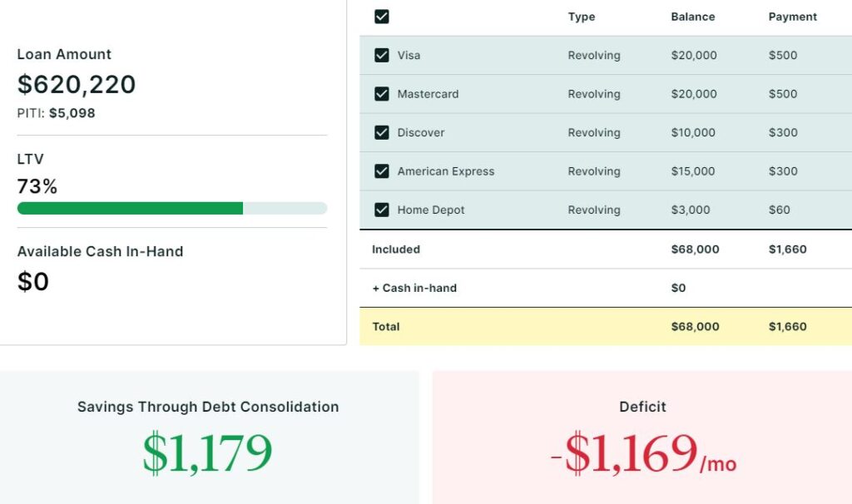Image resolution: width=852 pixels, height=504 pixels.
Task: Toggle the select-all header checkbox
Action: (x=382, y=17)
